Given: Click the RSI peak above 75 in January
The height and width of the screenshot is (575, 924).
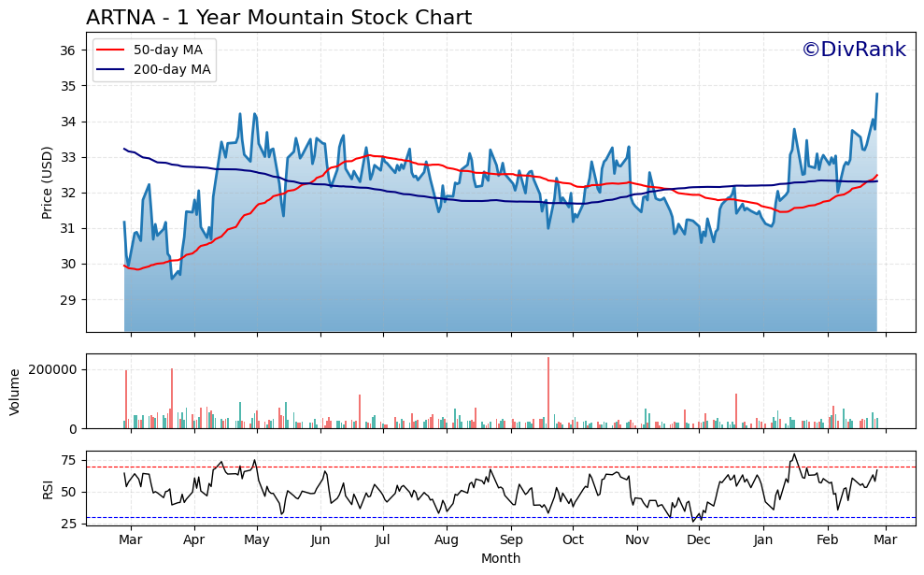Looking at the screenshot, I should tap(795, 453).
